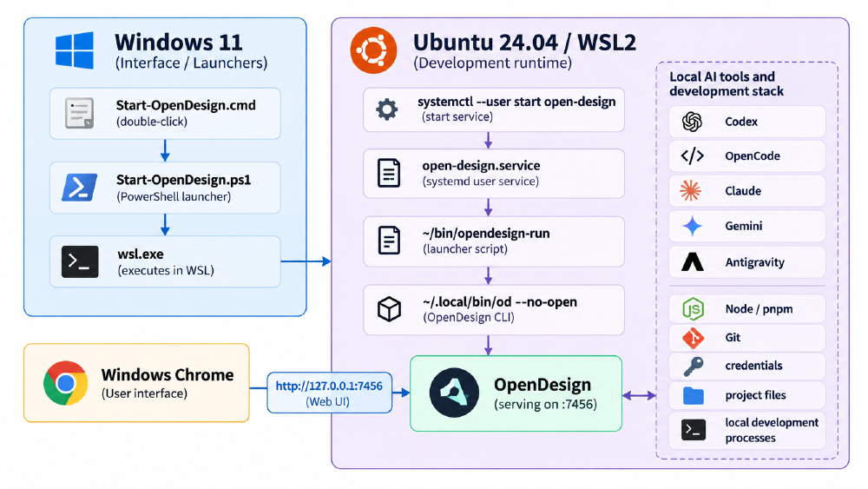Open the http://127.0.0.1:7456 Web UI link
The height and width of the screenshot is (489, 868).
click(329, 393)
